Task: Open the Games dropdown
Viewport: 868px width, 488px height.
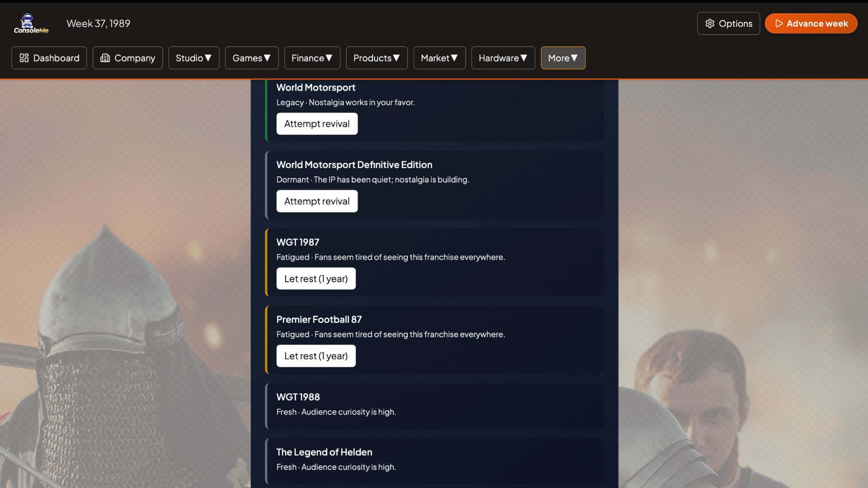Action: pyautogui.click(x=251, y=58)
